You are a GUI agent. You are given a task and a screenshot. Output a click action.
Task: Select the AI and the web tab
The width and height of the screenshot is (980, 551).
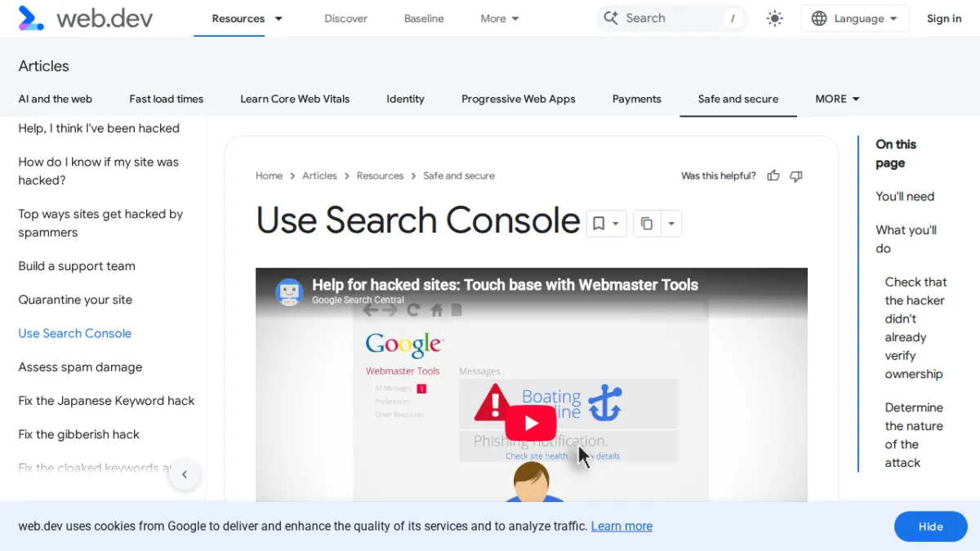coord(56,99)
